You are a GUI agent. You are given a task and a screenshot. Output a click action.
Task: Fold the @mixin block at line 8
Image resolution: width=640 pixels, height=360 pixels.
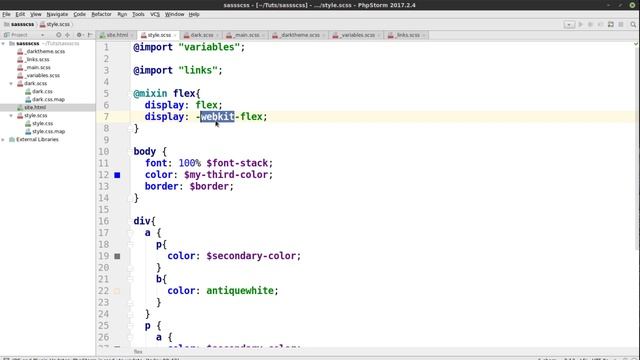click(131, 129)
